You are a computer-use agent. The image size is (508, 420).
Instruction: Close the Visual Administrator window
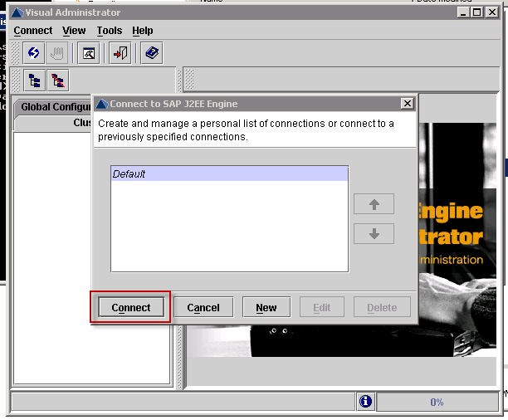492,12
